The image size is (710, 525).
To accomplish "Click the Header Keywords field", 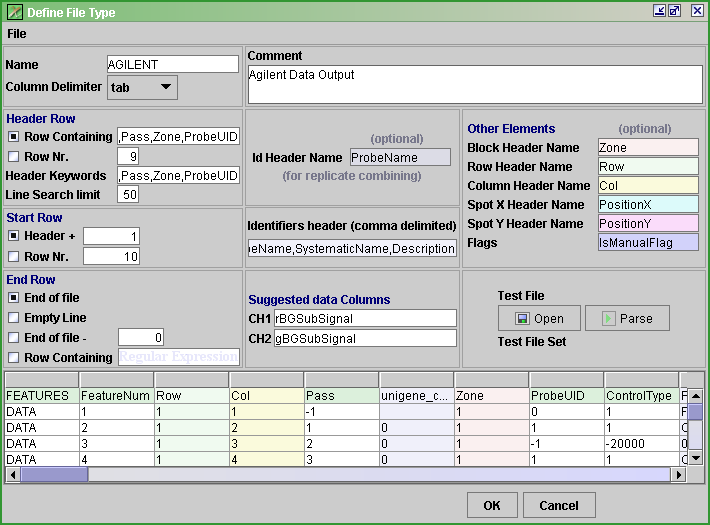I will tap(178, 175).
